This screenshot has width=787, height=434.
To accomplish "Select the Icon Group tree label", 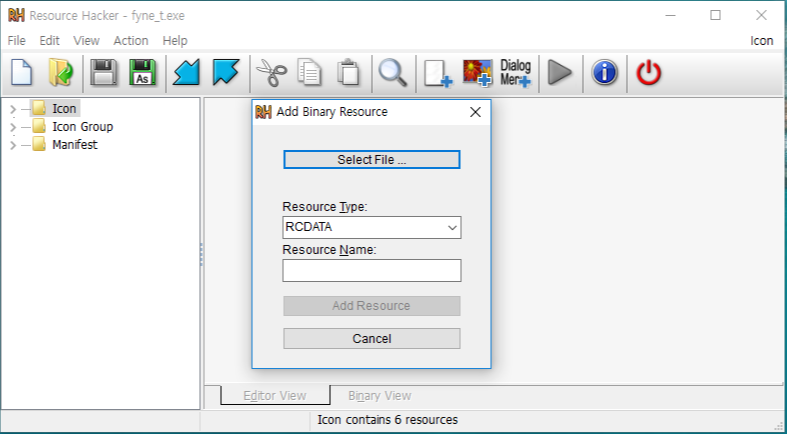I will click(x=83, y=126).
